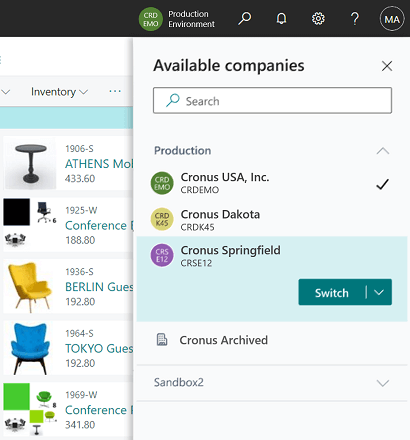This screenshot has width=410, height=440.
Task: Collapse the Production environment group
Action: click(x=383, y=151)
